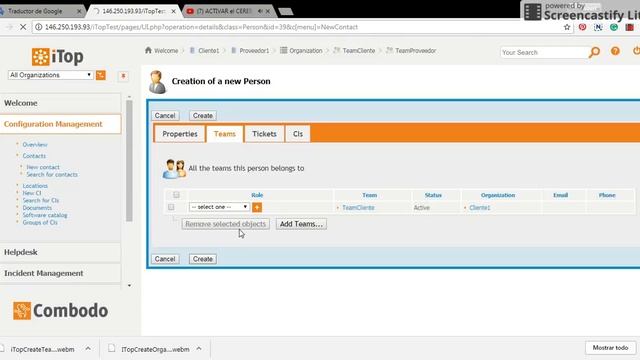Open the Contacts sidebar link
The image size is (640, 360).
34,156
